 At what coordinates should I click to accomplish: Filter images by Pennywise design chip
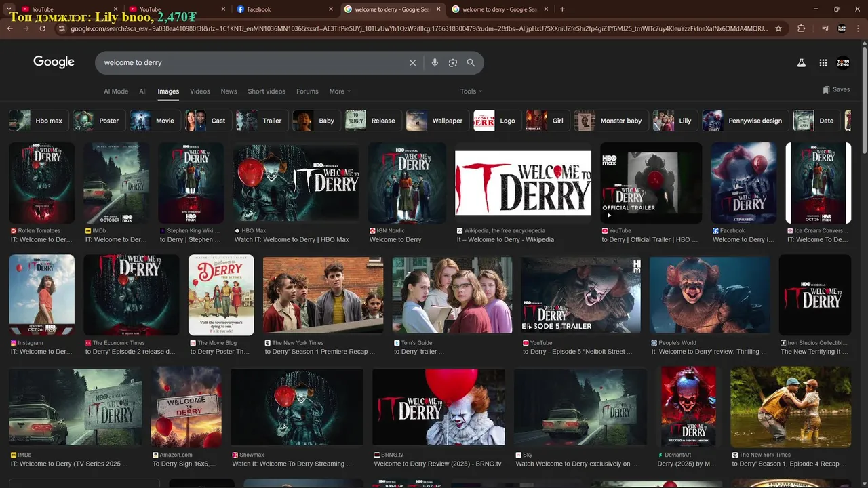pos(745,121)
